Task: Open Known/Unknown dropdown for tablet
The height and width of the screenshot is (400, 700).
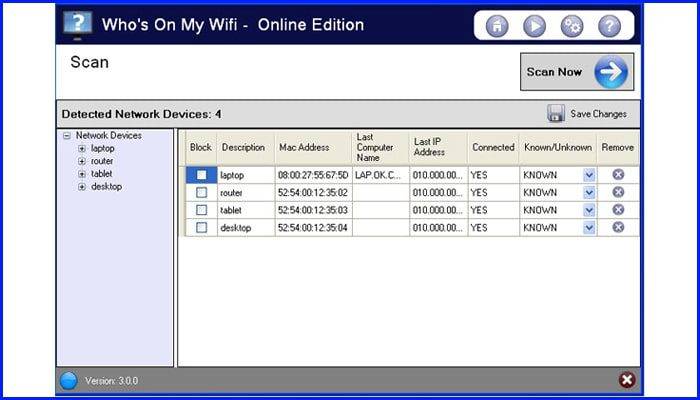Action: [x=589, y=210]
